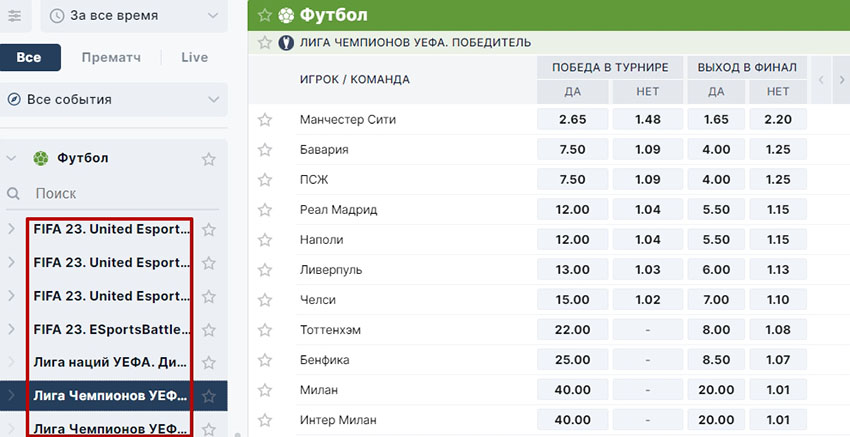The height and width of the screenshot is (437, 850).
Task: Select Челси tournament win odds 15.00
Action: (x=572, y=299)
